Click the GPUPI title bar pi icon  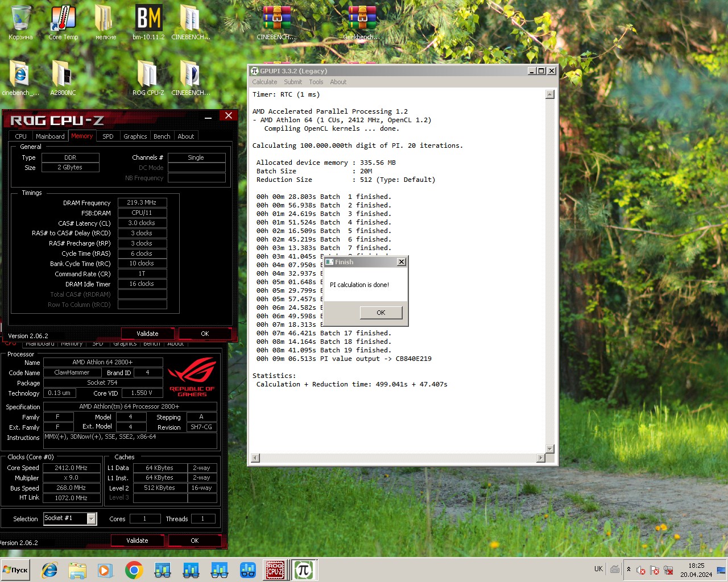[x=254, y=71]
